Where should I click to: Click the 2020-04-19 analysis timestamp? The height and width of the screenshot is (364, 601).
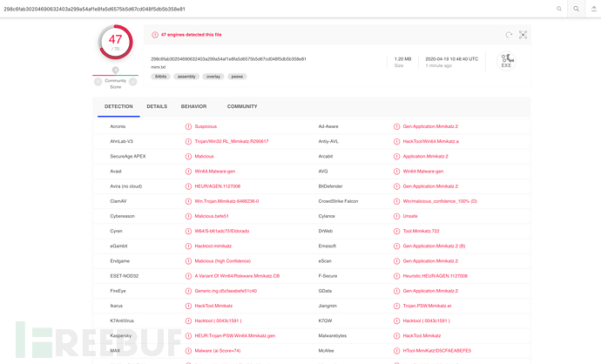coord(451,59)
